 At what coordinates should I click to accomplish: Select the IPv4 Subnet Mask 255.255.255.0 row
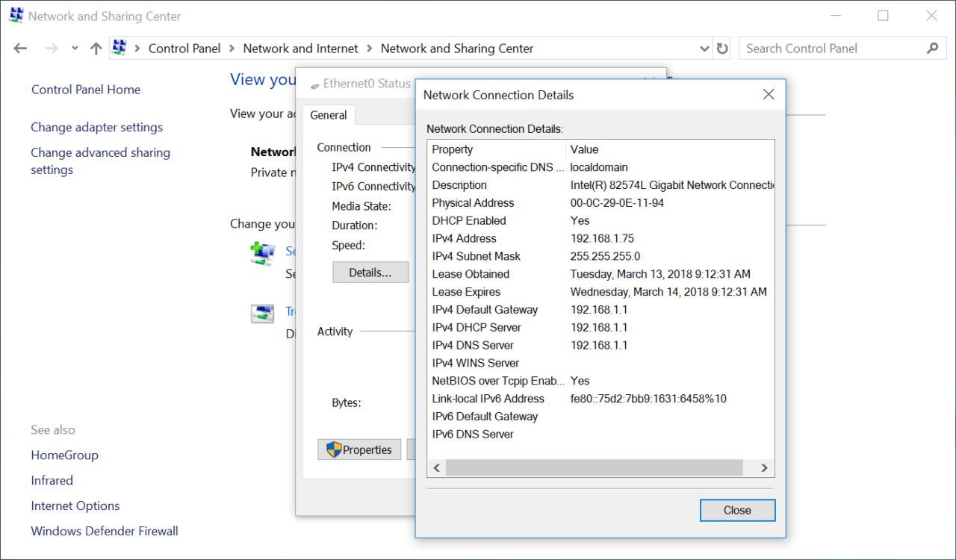(600, 256)
